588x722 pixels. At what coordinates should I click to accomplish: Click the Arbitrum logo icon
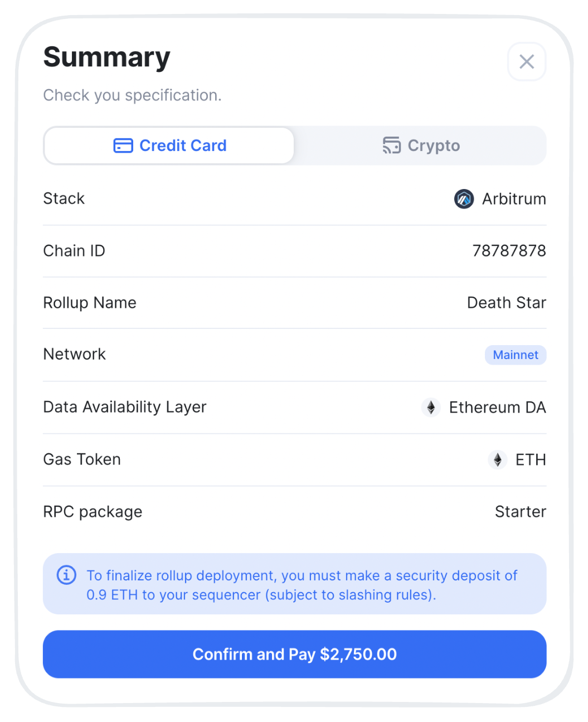click(x=464, y=199)
